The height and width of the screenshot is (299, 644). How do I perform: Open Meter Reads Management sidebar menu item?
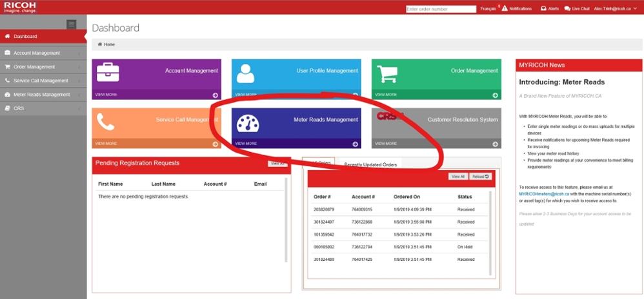coord(43,95)
